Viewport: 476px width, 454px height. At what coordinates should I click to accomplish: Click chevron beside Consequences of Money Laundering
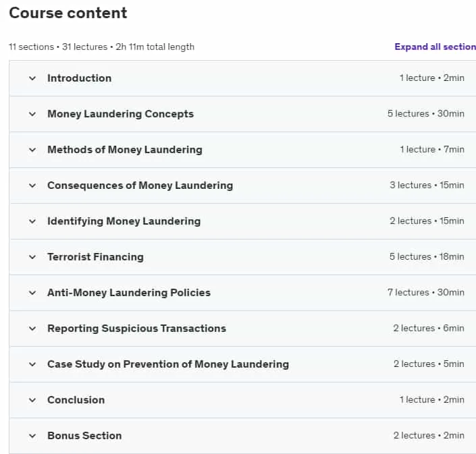32,186
